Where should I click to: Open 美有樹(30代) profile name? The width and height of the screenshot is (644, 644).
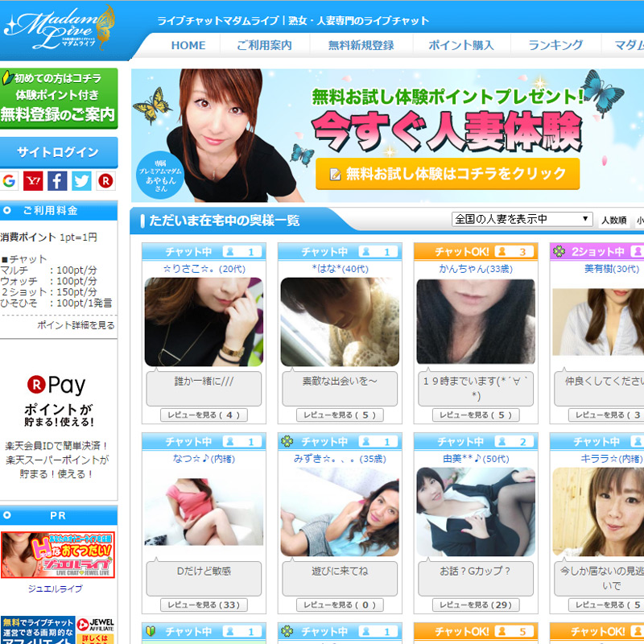click(x=612, y=269)
